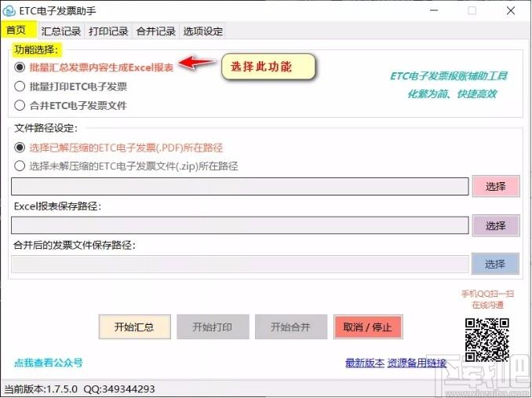Click the invoice source path input field
The width and height of the screenshot is (532, 398).
240,186
